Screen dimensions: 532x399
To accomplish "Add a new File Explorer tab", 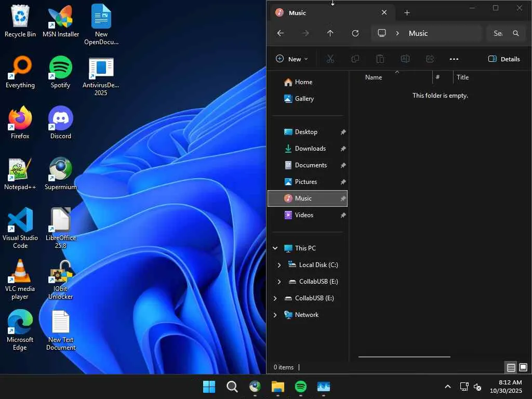I will click(x=407, y=13).
